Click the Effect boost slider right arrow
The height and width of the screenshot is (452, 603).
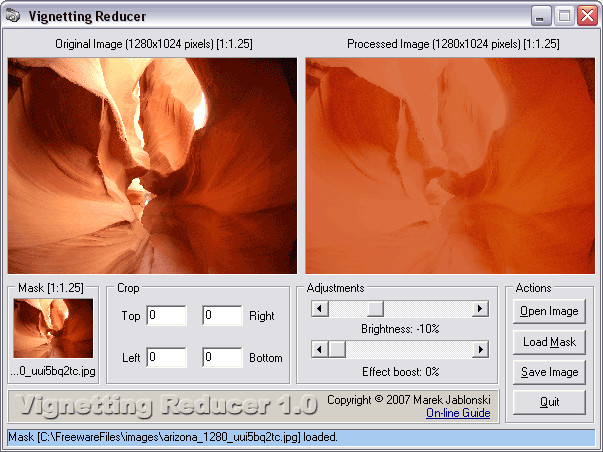(480, 349)
